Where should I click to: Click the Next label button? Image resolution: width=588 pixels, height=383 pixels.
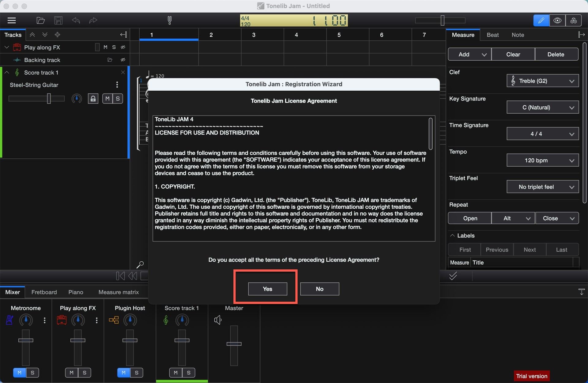[x=530, y=250]
